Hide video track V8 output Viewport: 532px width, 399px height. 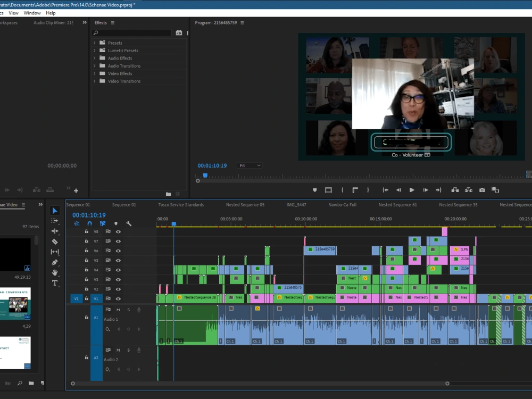coord(118,232)
